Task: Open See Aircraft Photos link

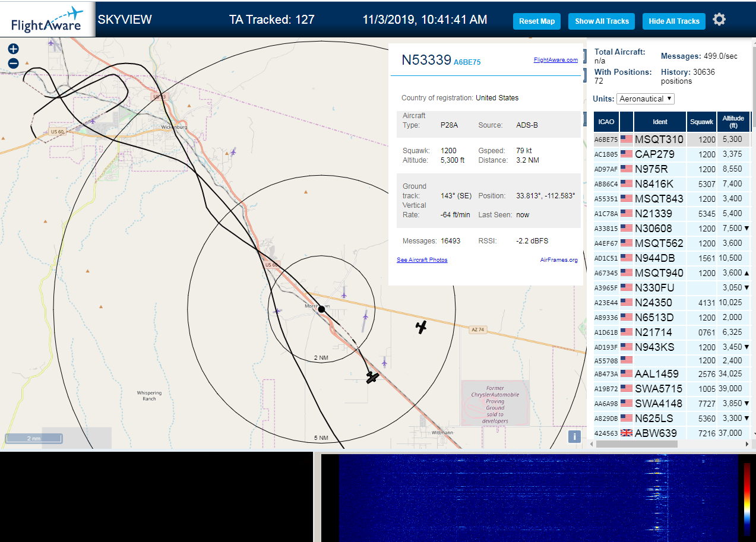Action: tap(422, 260)
